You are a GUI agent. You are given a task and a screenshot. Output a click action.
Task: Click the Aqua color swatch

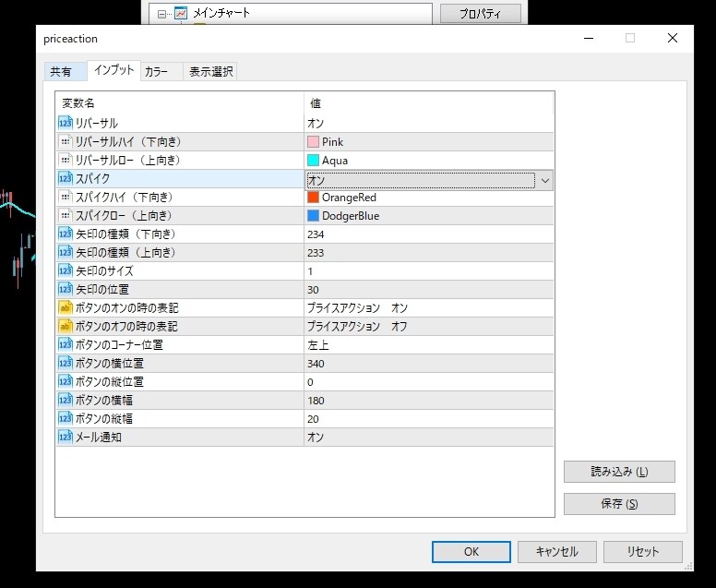[x=314, y=161]
